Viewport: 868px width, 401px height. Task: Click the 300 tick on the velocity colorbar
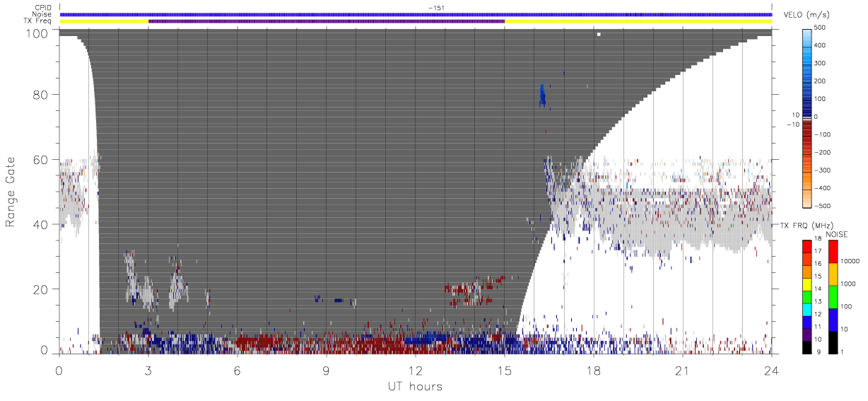tap(821, 63)
